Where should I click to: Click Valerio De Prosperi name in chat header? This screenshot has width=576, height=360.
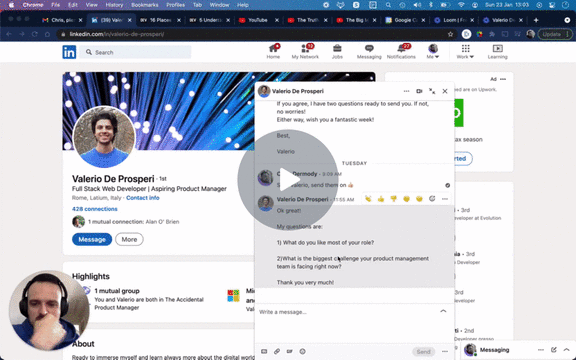298,91
